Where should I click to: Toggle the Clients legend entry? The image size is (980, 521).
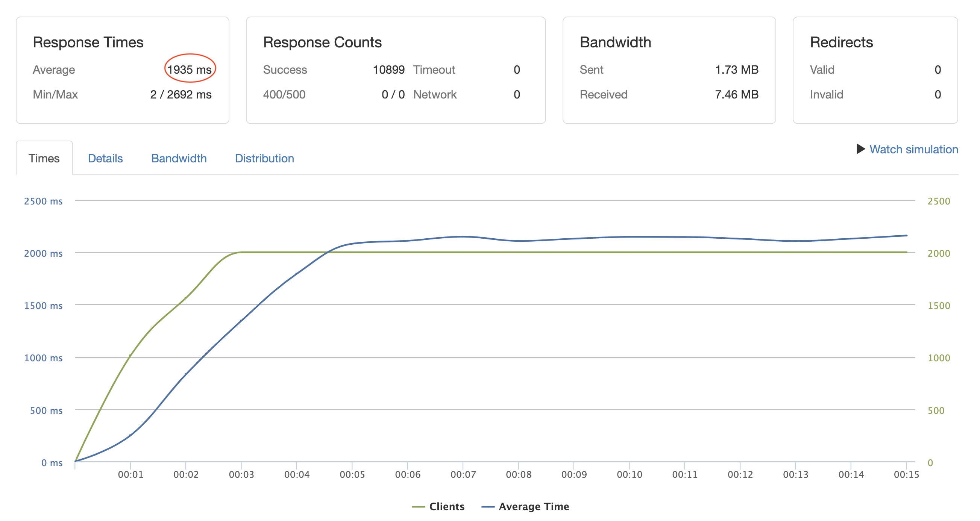coord(438,506)
